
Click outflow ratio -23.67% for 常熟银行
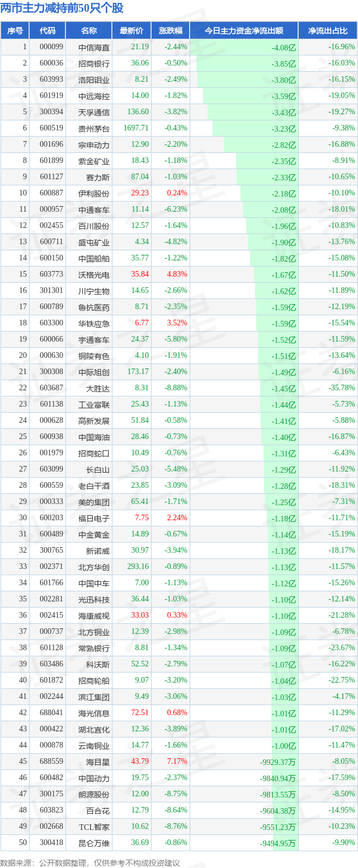pos(342,648)
